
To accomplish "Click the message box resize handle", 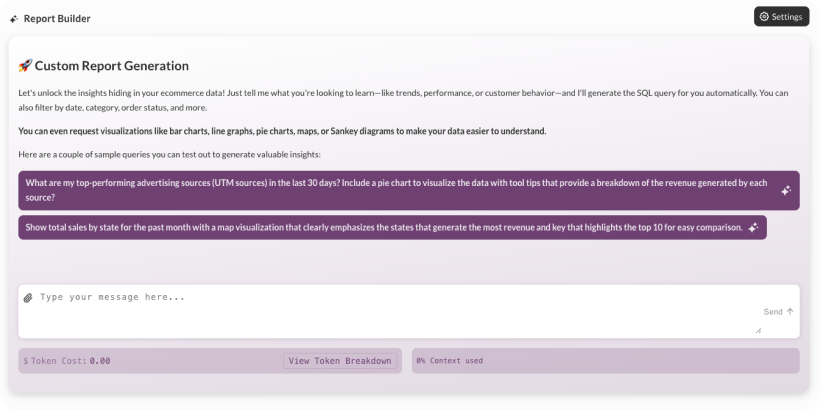I will [757, 329].
